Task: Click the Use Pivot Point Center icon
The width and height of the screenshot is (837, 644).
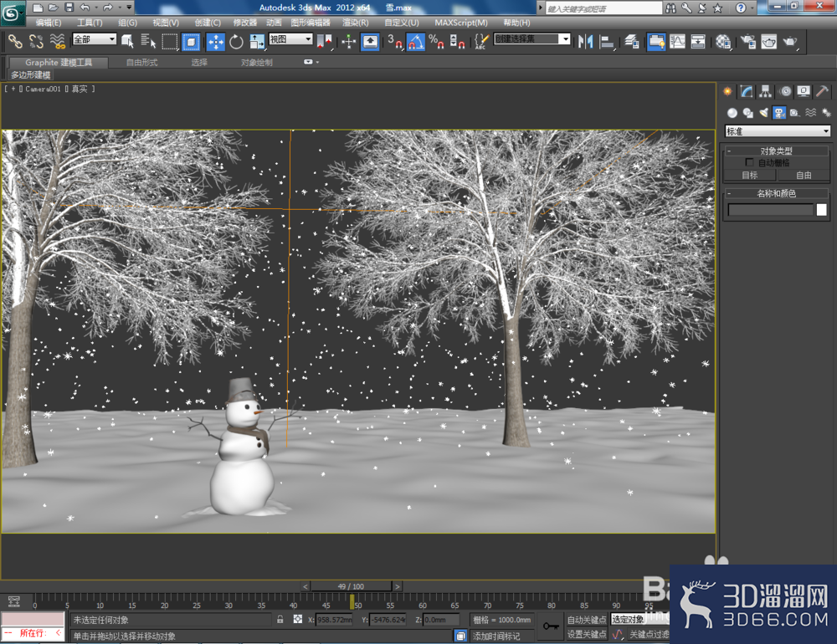Action: click(324, 42)
